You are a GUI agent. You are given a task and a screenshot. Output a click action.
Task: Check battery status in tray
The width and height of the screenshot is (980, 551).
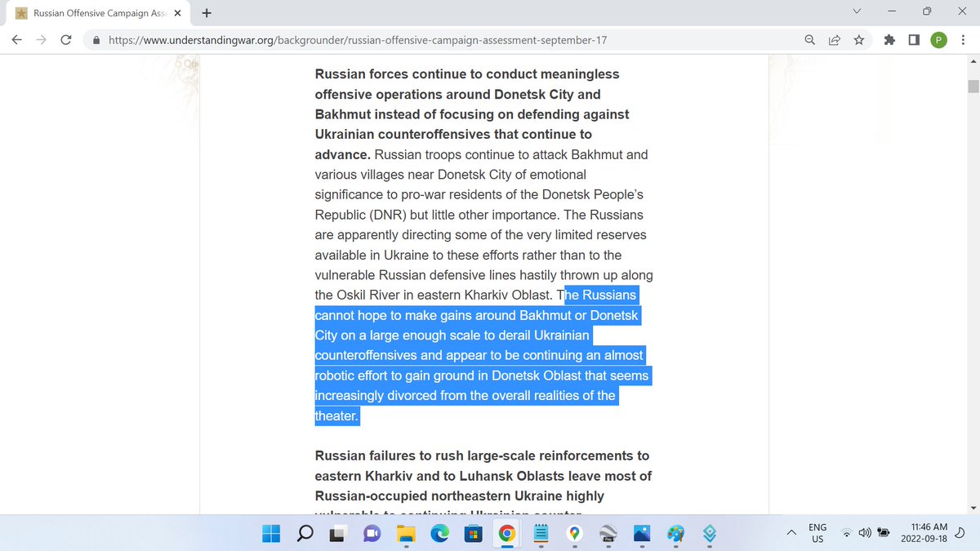884,534
